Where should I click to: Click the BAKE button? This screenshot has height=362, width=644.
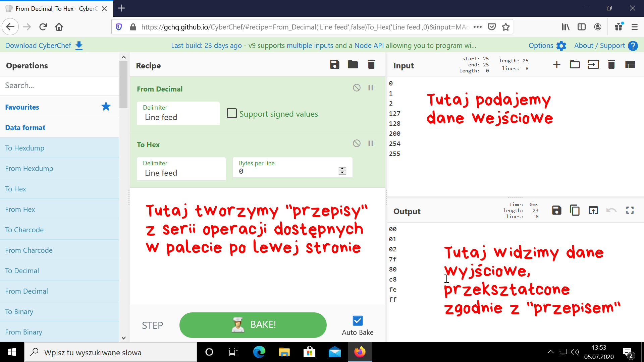pyautogui.click(x=254, y=324)
